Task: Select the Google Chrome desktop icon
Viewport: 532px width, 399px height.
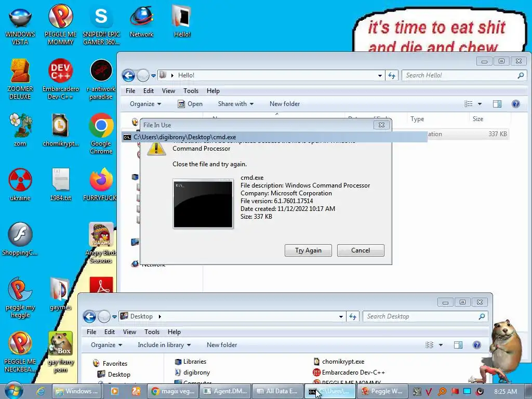Action: pyautogui.click(x=101, y=133)
